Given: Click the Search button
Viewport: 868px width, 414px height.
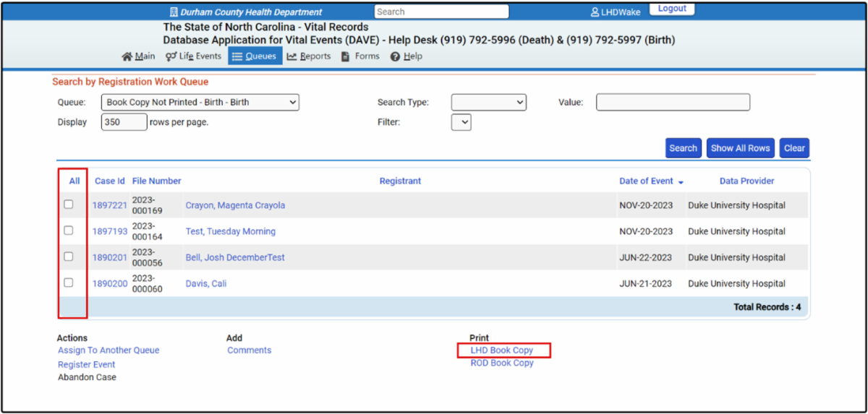Looking at the screenshot, I should point(683,148).
